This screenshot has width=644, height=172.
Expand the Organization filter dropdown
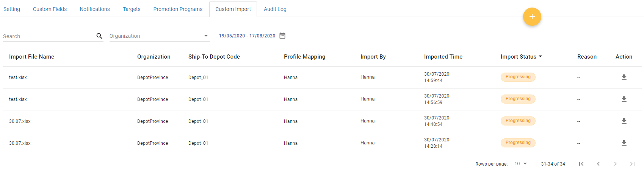[x=206, y=36]
